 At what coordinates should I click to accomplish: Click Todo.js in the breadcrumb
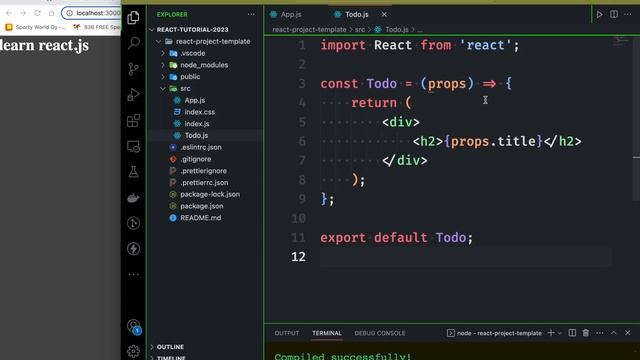point(397,30)
